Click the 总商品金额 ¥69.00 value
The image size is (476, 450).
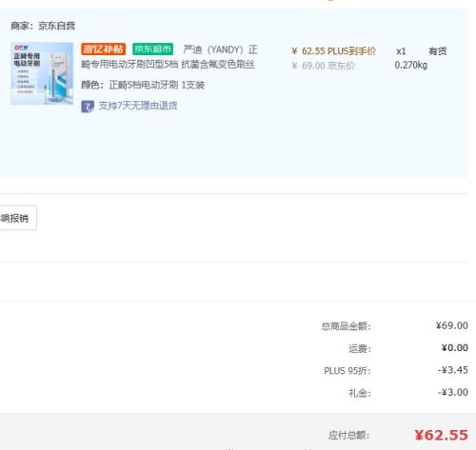click(451, 325)
